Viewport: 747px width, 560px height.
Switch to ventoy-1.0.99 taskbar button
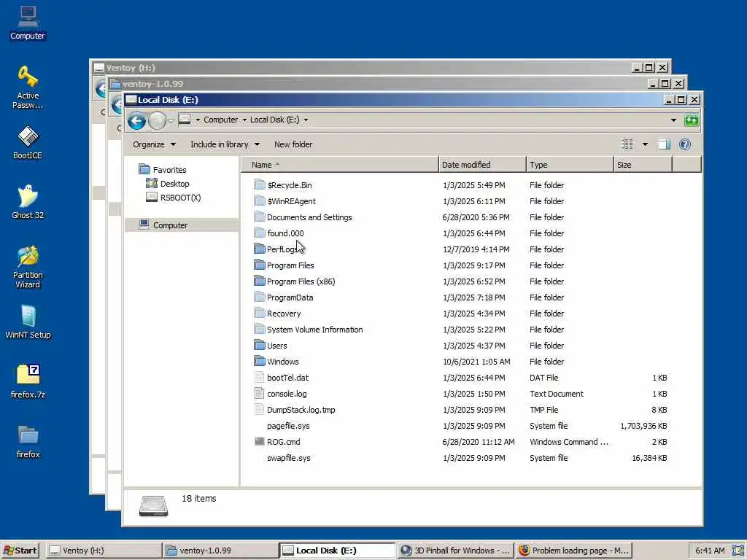220,551
